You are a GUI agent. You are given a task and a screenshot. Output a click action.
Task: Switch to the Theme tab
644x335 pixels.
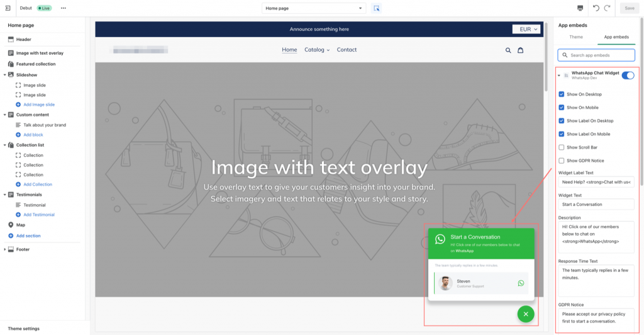[576, 37]
